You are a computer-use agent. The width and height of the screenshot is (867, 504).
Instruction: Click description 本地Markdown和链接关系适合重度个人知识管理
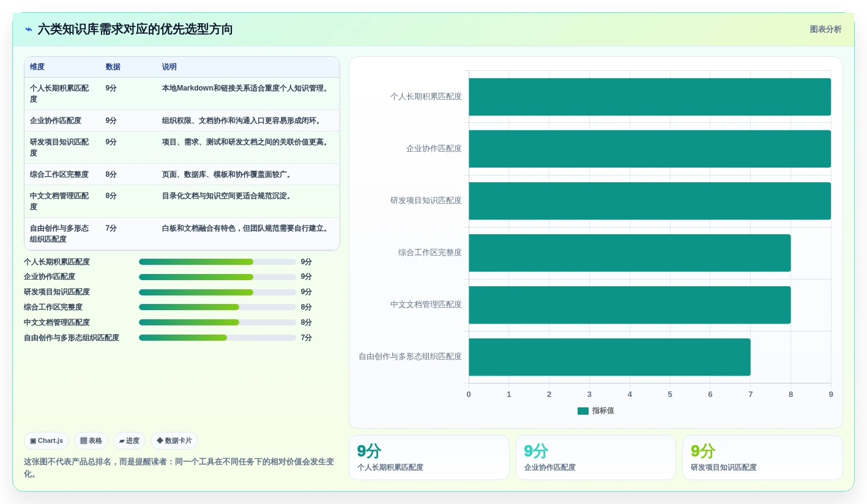point(246,88)
